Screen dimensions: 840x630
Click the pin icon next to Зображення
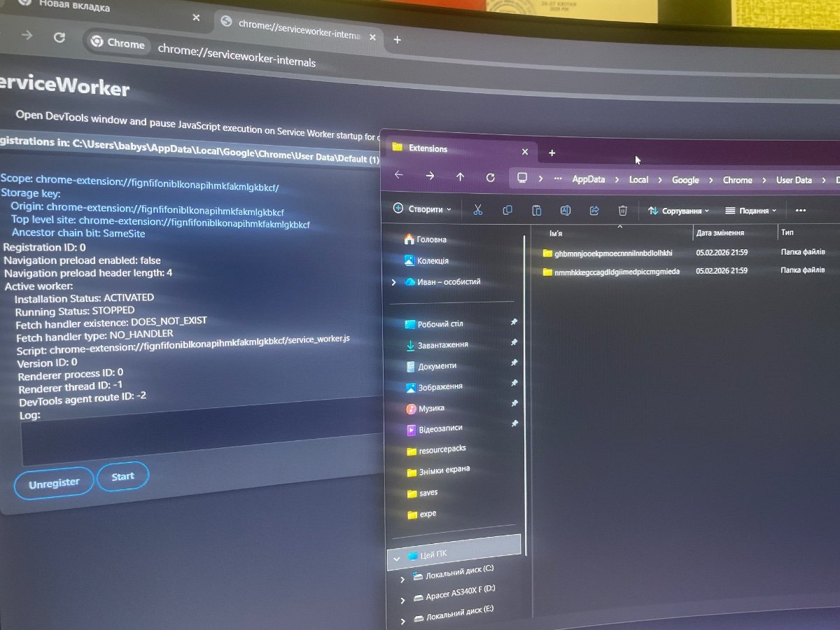pyautogui.click(x=514, y=383)
